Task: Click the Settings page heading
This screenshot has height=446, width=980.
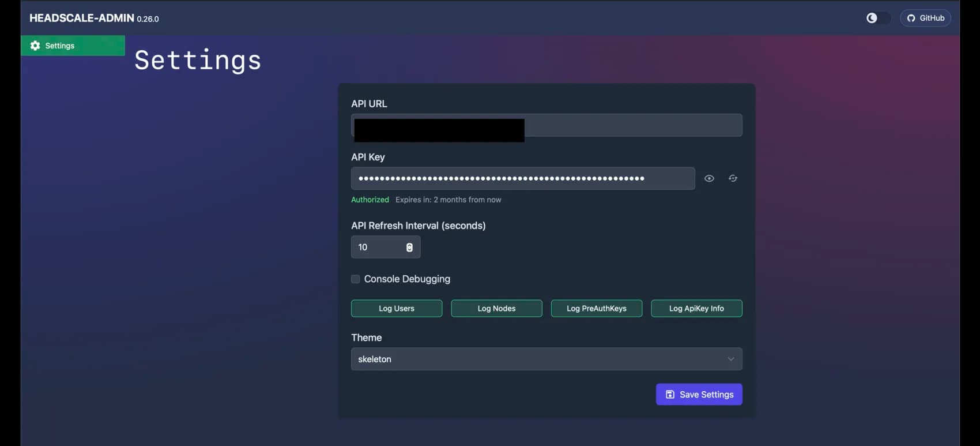Action: click(198, 61)
